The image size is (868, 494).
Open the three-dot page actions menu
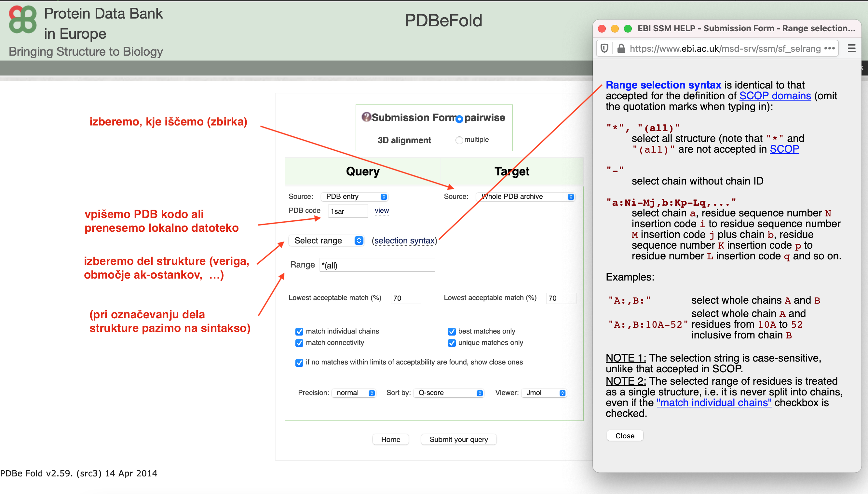pos(829,48)
